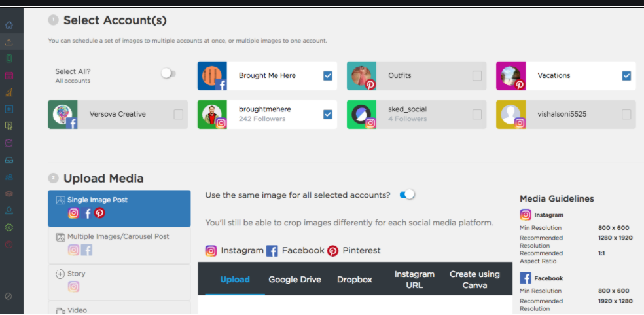644x315 pixels.
Task: Check the Versova Creative account checkbox
Action: tap(178, 115)
